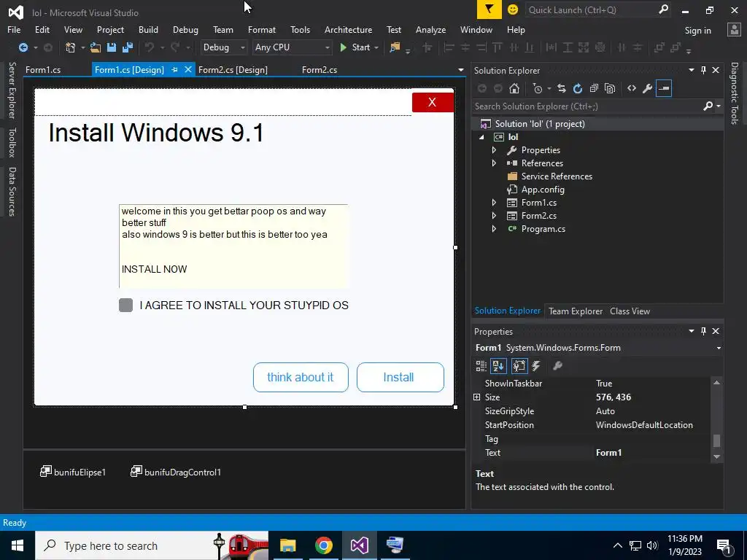Image resolution: width=747 pixels, height=560 pixels.
Task: Expand the References node
Action: coord(494,163)
